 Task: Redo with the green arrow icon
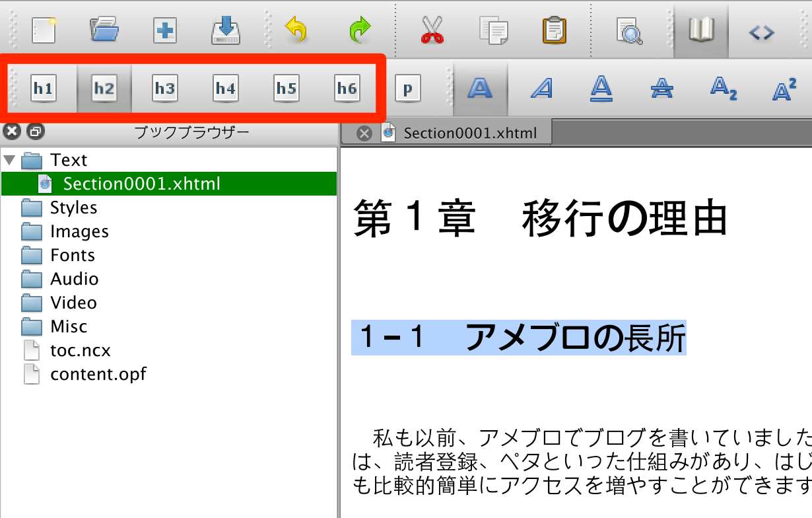[x=359, y=30]
